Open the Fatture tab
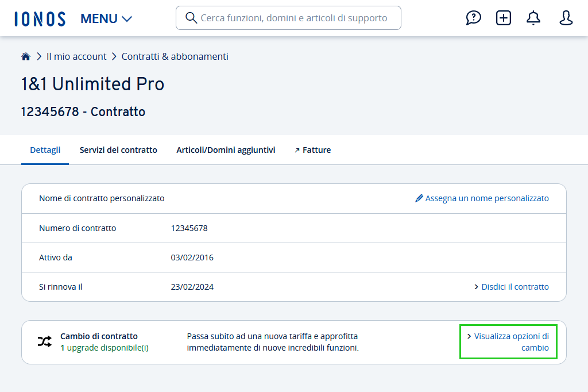588x392 pixels. (x=312, y=150)
